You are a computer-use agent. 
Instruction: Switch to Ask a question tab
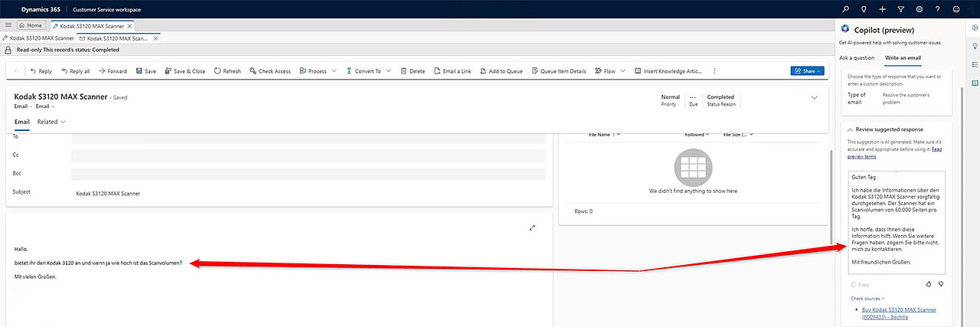click(857, 57)
